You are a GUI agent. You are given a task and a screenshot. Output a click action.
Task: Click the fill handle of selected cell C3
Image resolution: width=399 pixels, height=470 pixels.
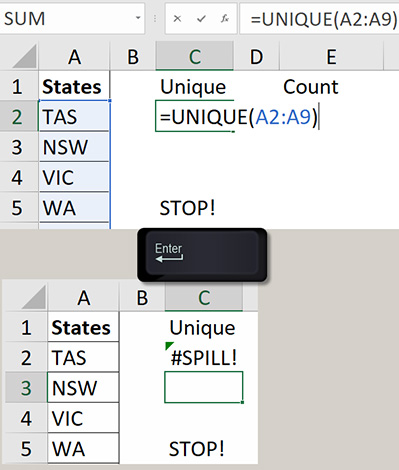[x=242, y=403]
